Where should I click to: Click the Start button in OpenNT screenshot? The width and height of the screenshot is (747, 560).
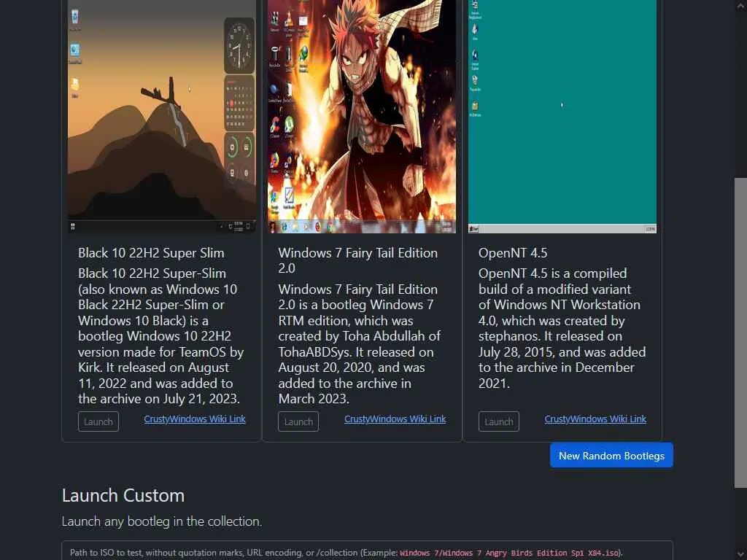pyautogui.click(x=473, y=229)
